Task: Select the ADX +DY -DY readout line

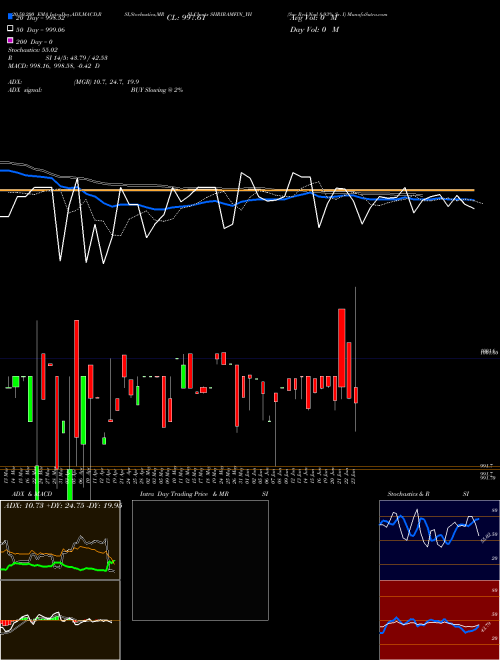Action: click(63, 505)
